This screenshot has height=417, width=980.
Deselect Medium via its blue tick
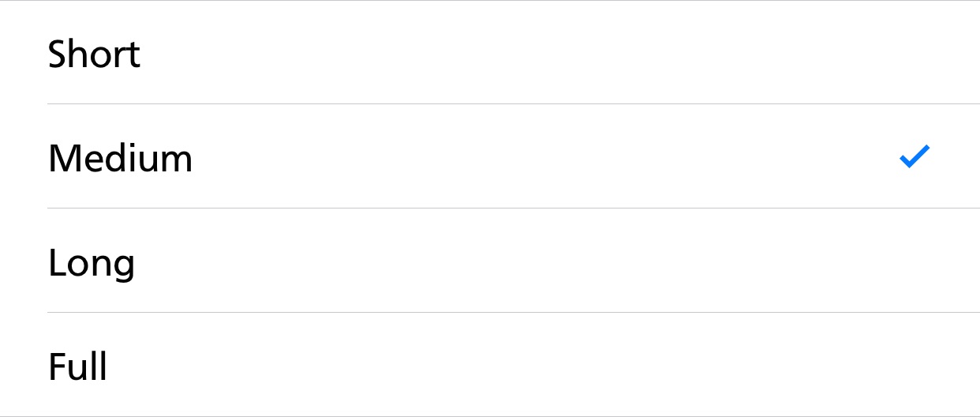tap(915, 157)
